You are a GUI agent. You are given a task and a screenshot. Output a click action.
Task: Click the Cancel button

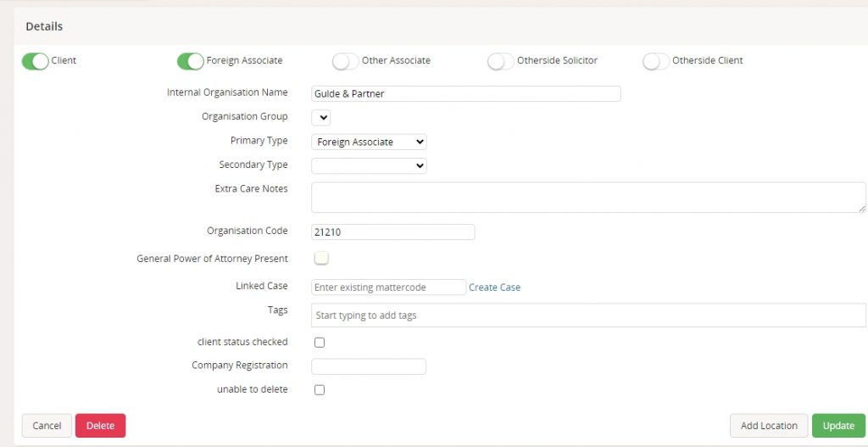point(47,426)
